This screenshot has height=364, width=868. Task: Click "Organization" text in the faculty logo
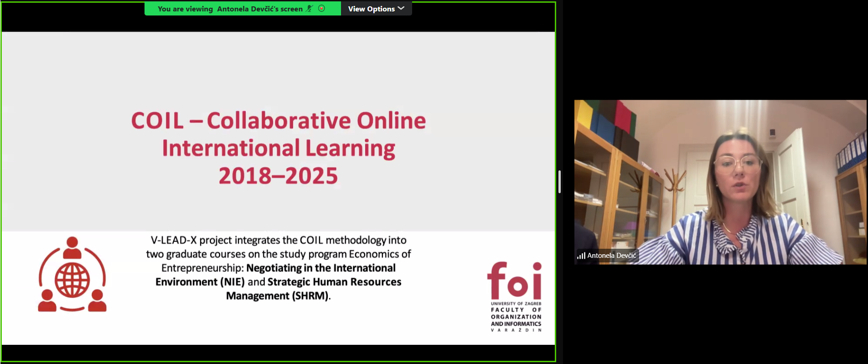516,317
